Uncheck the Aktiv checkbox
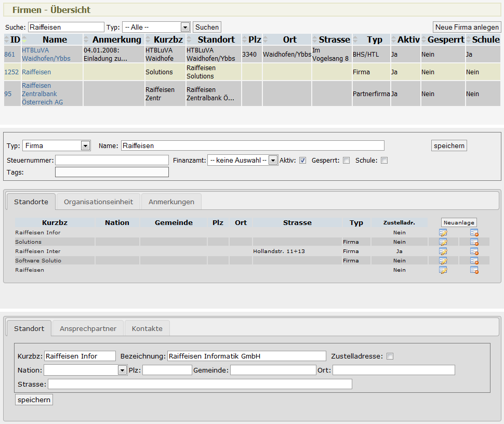This screenshot has height=424, width=504. [302, 161]
